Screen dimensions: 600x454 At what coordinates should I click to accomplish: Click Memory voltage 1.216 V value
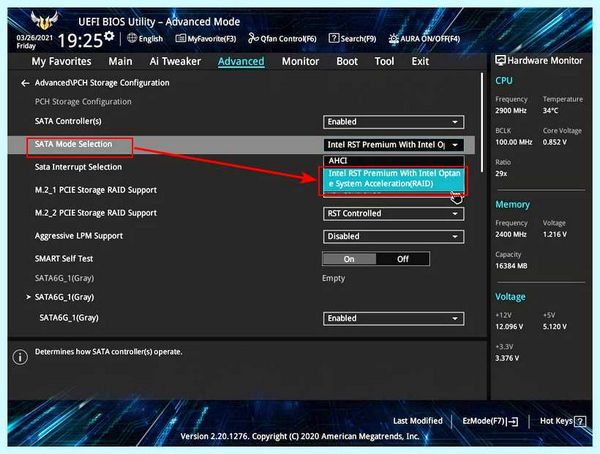click(x=555, y=235)
